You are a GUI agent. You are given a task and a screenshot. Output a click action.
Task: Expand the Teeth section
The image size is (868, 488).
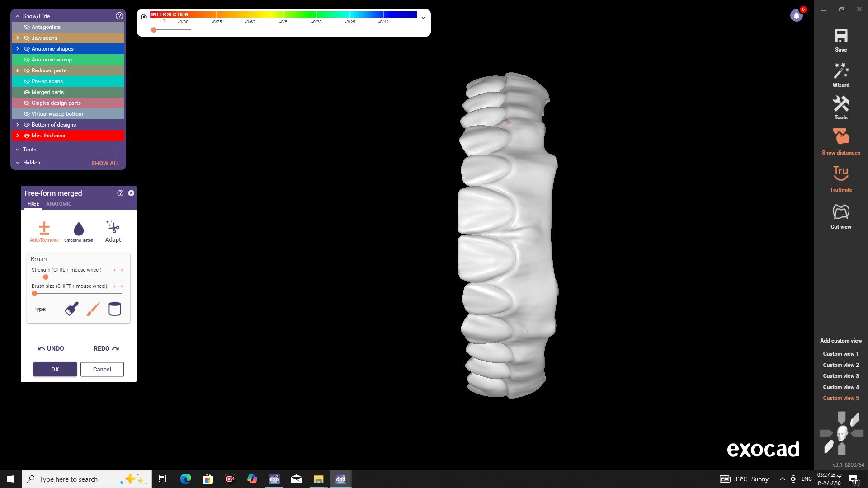pos(18,150)
